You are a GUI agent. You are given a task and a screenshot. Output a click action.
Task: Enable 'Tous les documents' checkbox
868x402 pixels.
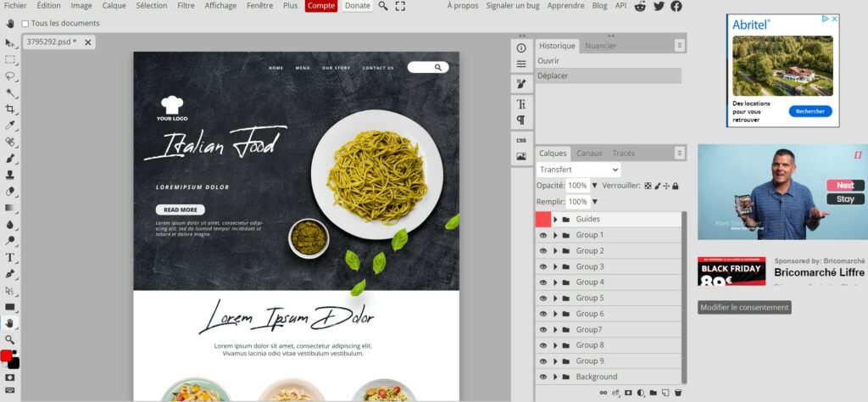25,24
